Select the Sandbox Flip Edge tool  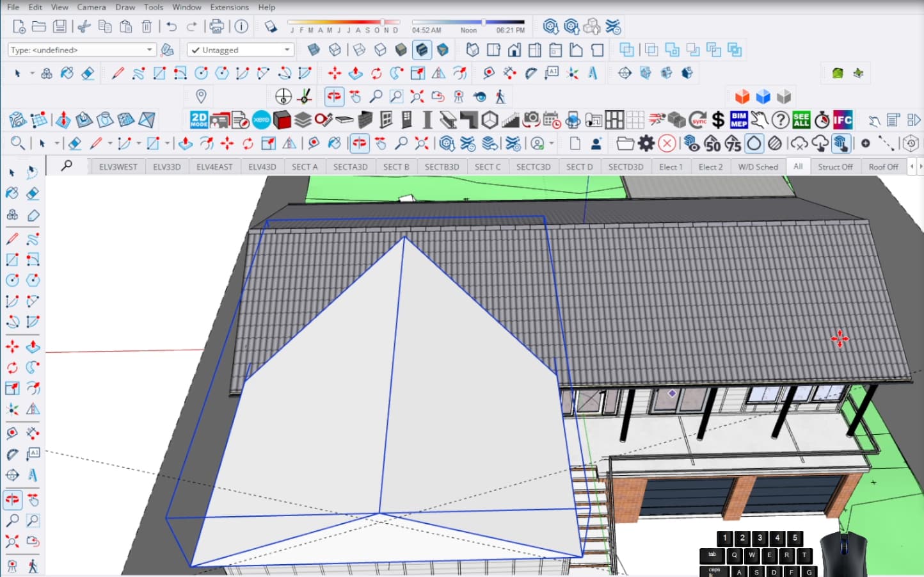(x=147, y=120)
